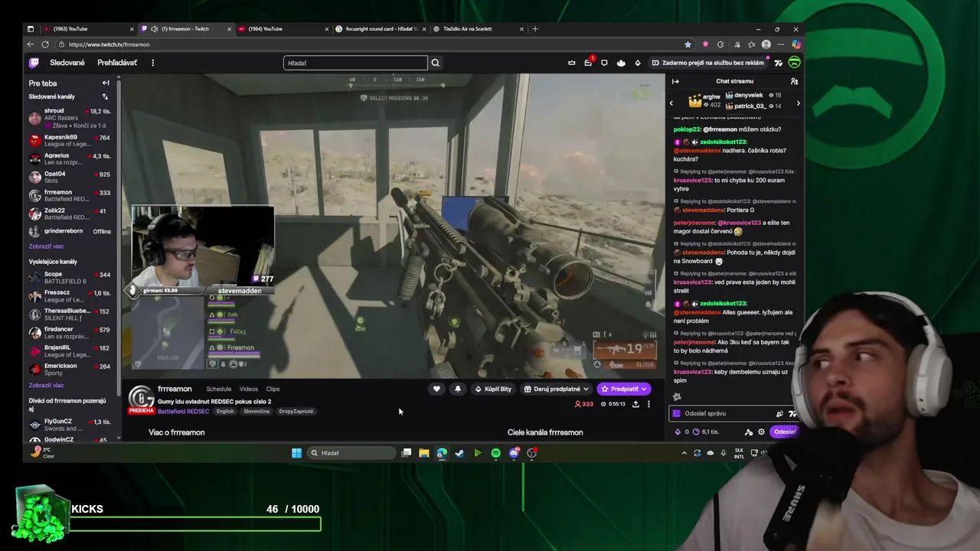Open Discord from the Windows taskbar
This screenshot has height=551, width=980.
click(x=514, y=453)
